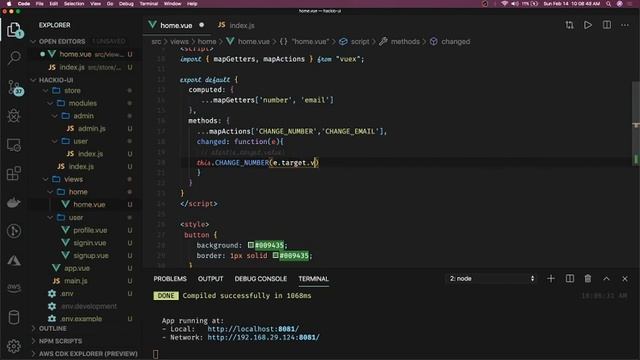The width and height of the screenshot is (640, 360).
Task: Open macOS Spotlight search icon
Action: [x=609, y=4]
